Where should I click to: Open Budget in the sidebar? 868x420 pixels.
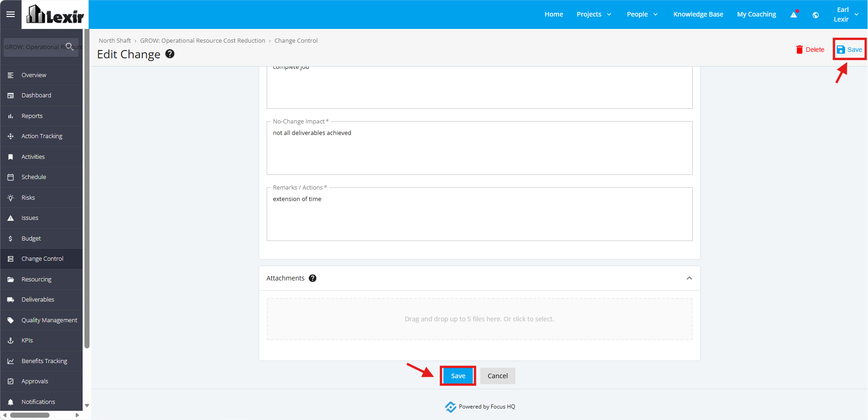click(x=41, y=239)
